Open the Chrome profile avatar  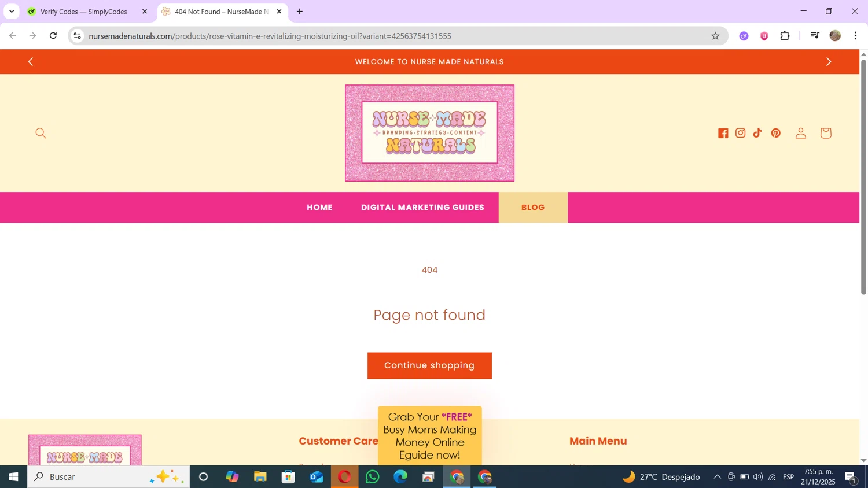(835, 36)
